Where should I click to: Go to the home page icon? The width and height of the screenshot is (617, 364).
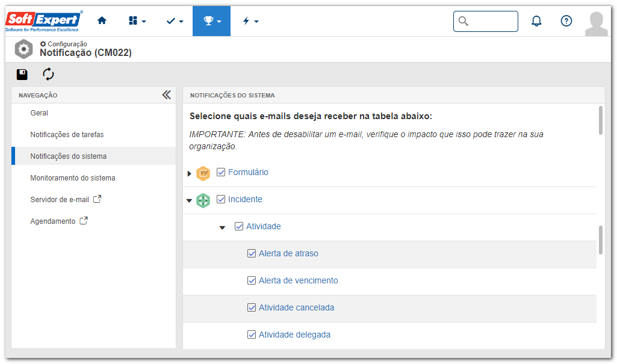pos(102,20)
